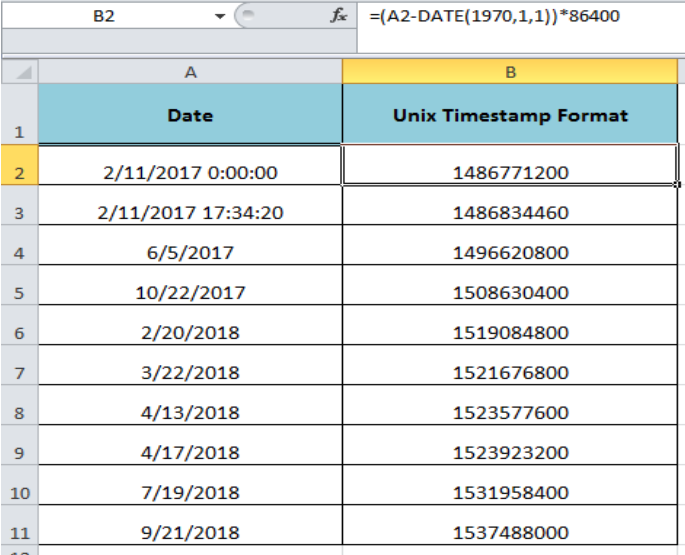This screenshot has height=555, width=685.
Task: Select cell containing 3/22/2018
Action: tap(190, 365)
